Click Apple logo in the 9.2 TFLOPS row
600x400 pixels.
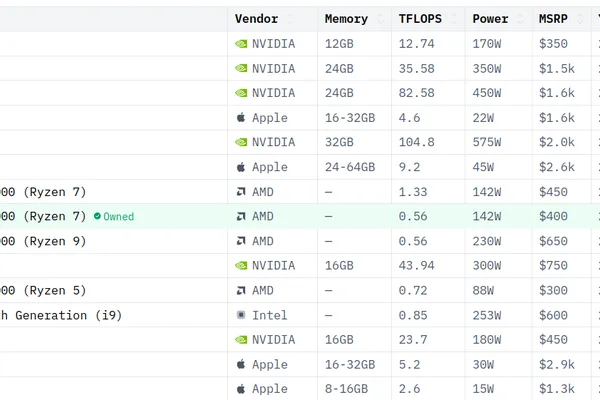click(241, 167)
